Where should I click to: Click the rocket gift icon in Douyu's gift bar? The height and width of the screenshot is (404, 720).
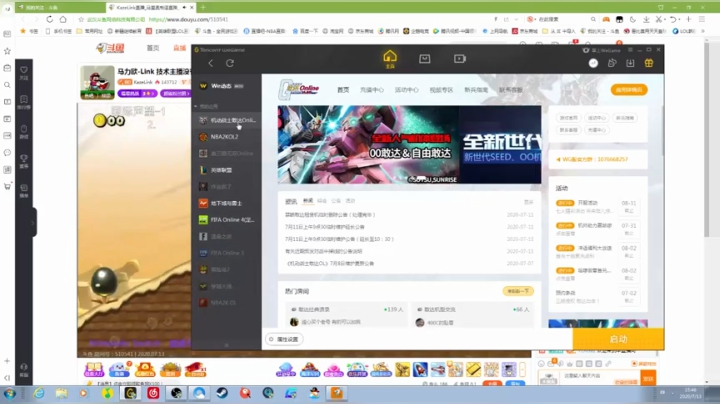point(420,369)
